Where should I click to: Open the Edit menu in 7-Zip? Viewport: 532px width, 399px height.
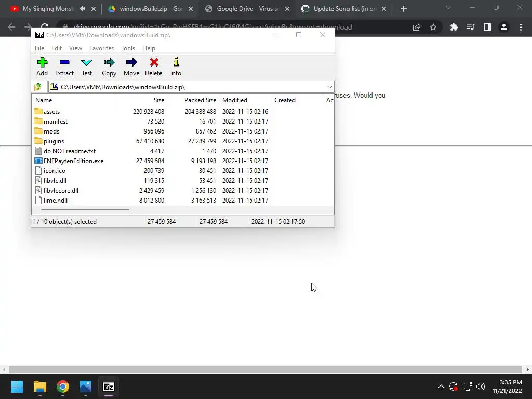[56, 48]
